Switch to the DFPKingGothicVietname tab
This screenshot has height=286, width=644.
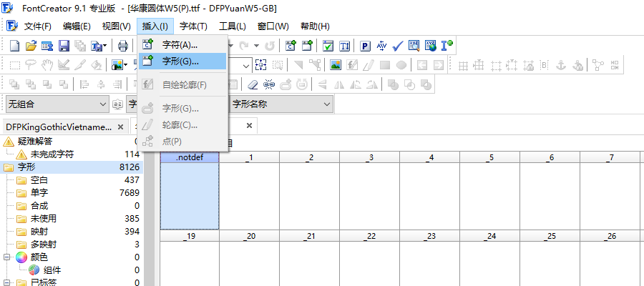click(59, 127)
